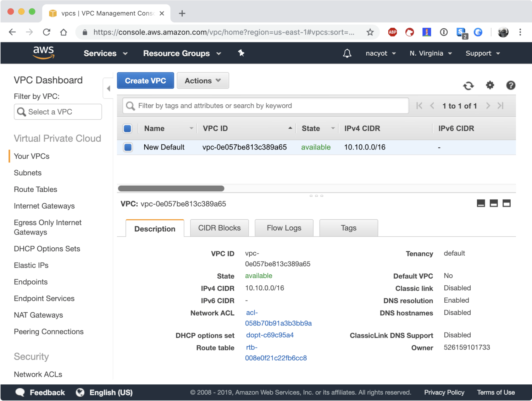Screen dimensions: 532x401
Task: Set details pane to half-height layout
Action: 494,203
